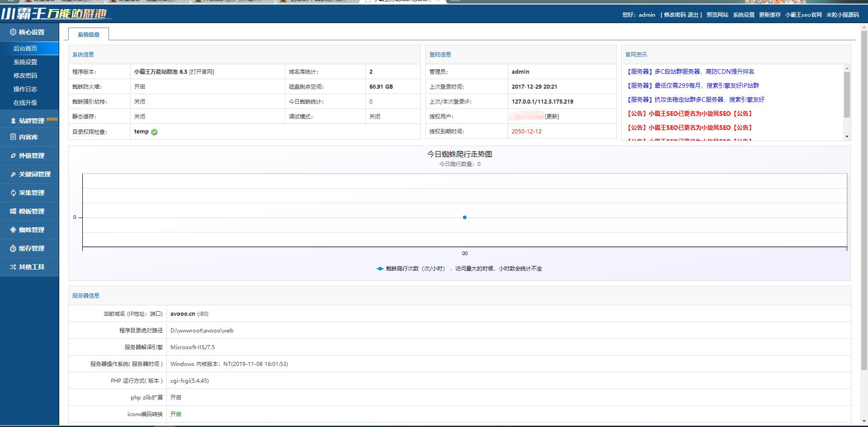The width and height of the screenshot is (868, 427).
Task: Expand the 外链管理 menu section
Action: [29, 156]
